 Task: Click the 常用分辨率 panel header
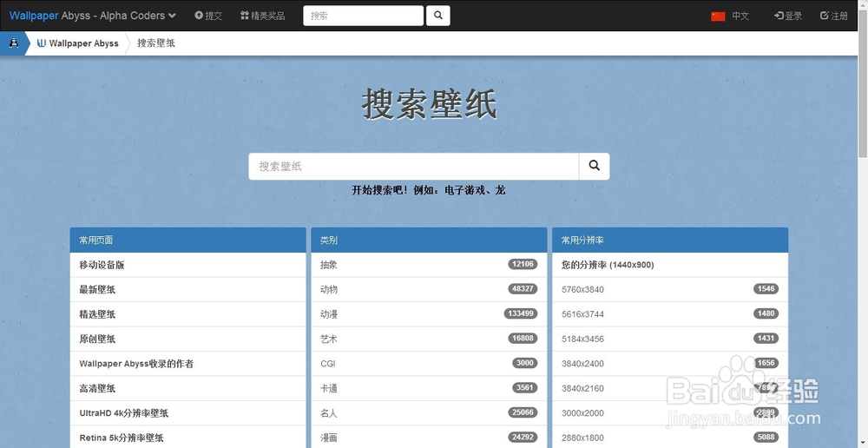click(670, 240)
